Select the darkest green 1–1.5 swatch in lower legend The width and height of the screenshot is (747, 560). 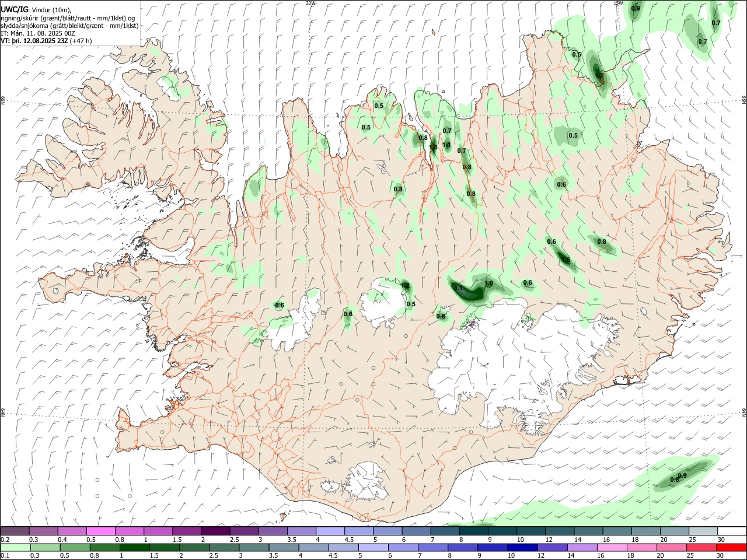134,547
